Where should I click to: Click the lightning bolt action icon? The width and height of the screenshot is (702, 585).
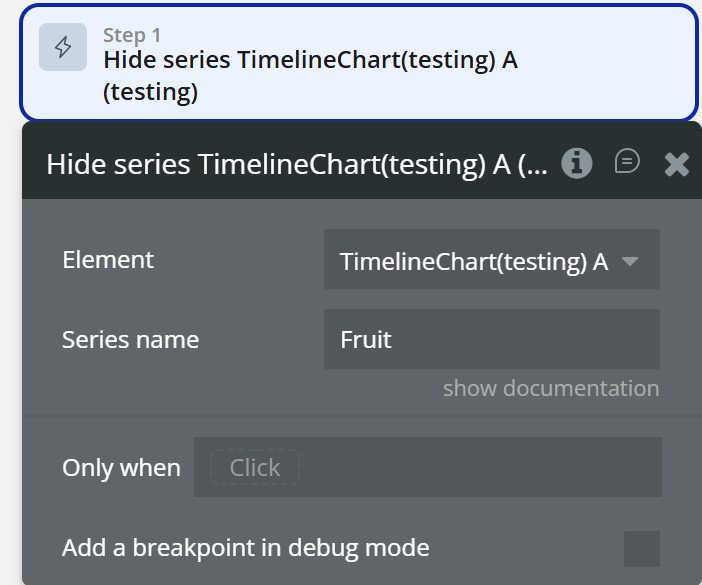62,48
